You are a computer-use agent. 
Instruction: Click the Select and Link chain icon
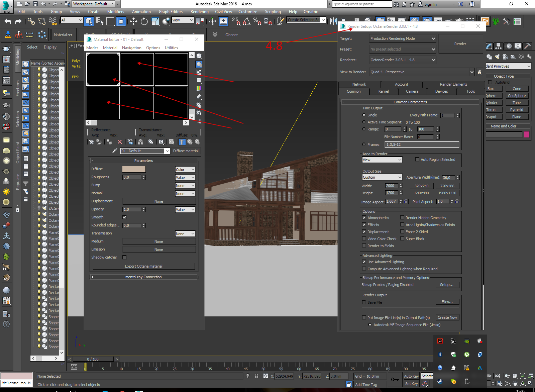pos(31,22)
